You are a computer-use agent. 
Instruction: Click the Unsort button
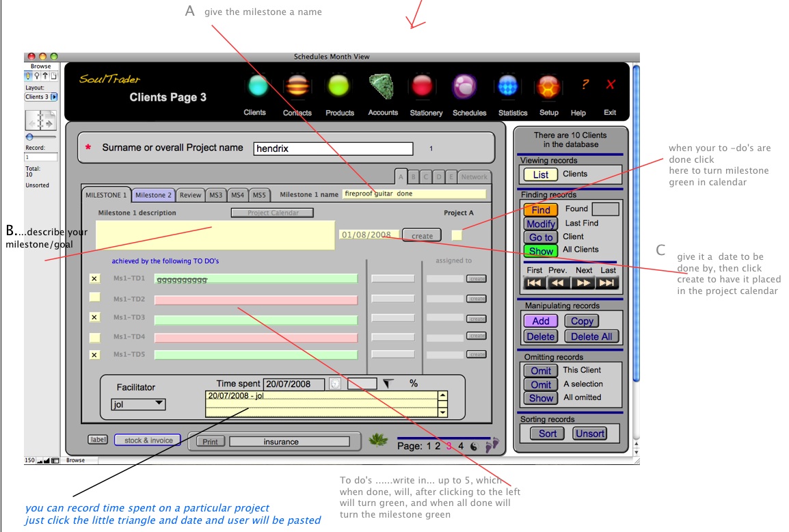(590, 434)
